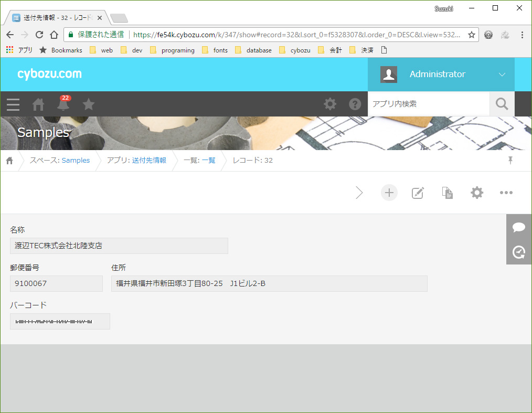Open the 決済 bookmarks folder
Image resolution: width=532 pixels, height=413 pixels.
[361, 50]
